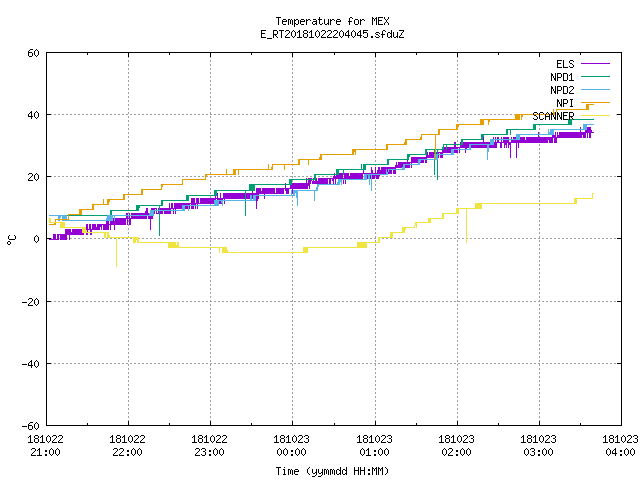Click the NPD1 legend label
This screenshot has width=640, height=480.
click(562, 77)
